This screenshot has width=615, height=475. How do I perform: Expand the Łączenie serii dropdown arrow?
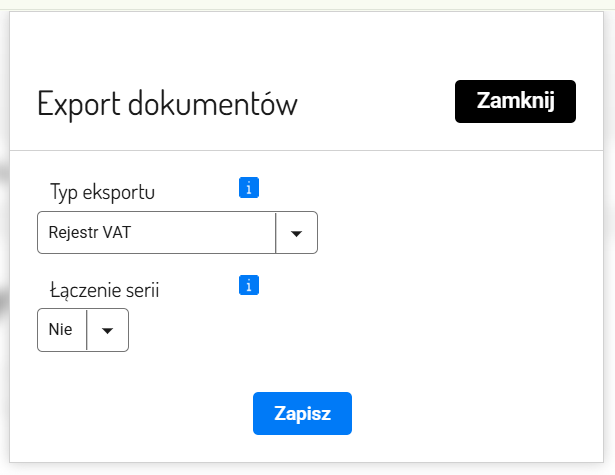(x=108, y=330)
